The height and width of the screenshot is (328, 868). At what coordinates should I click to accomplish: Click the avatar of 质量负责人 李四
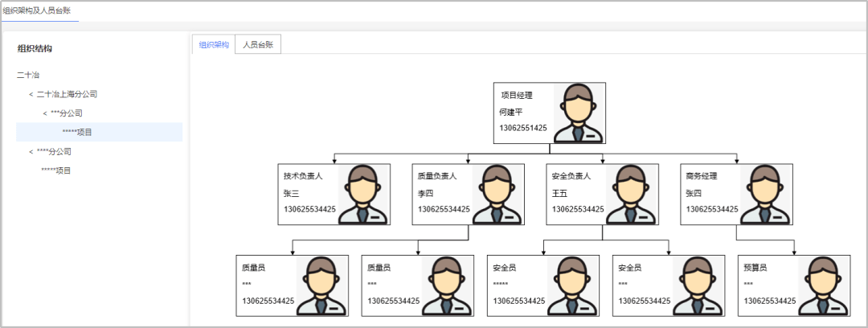tap(497, 194)
